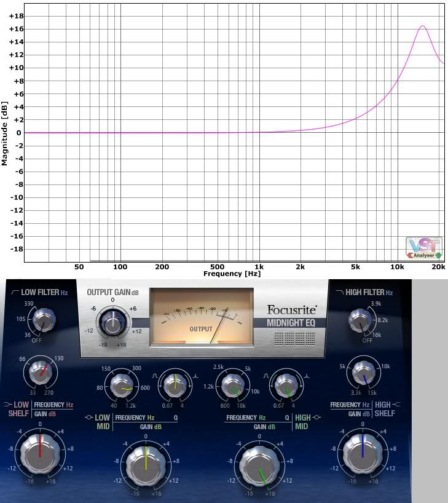Viewport: 448px width, 503px height.
Task: Click the Low Mid gain knob
Action: click(146, 465)
